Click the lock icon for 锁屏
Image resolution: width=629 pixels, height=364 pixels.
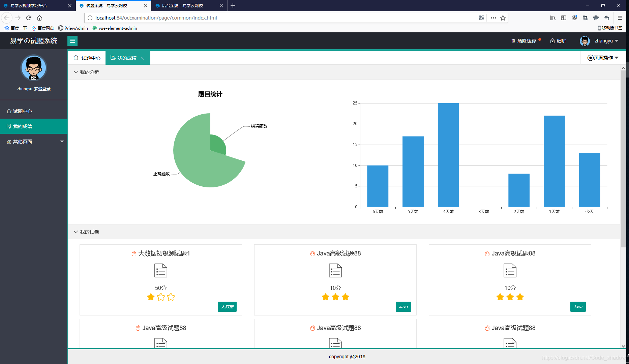coord(552,41)
